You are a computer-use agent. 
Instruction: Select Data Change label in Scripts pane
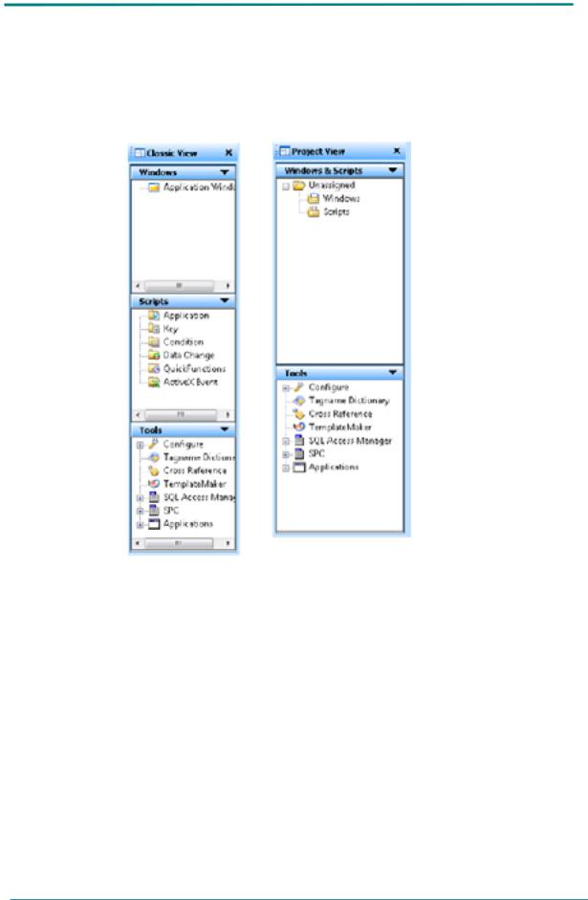pyautogui.click(x=188, y=355)
